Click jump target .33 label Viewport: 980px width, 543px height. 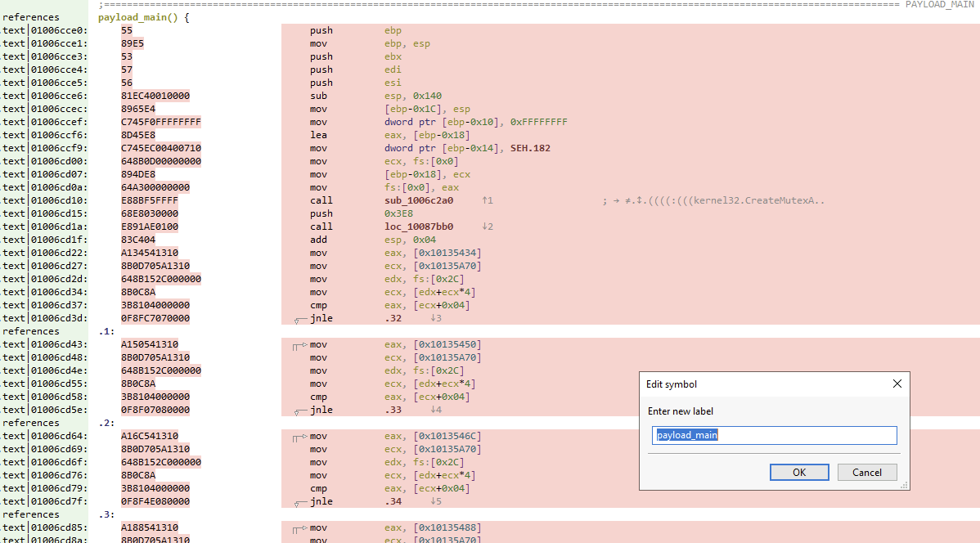pos(393,410)
